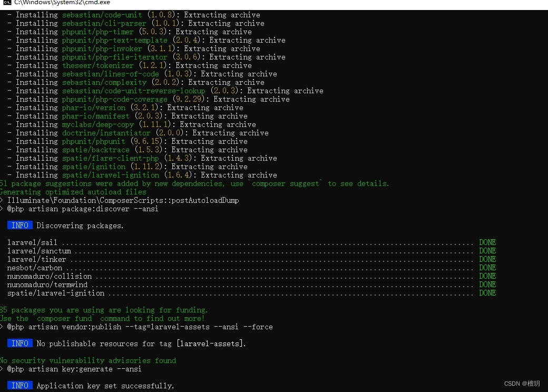The image size is (548, 392).
Task: Click the Application key set successfully message
Action: click(x=105, y=385)
